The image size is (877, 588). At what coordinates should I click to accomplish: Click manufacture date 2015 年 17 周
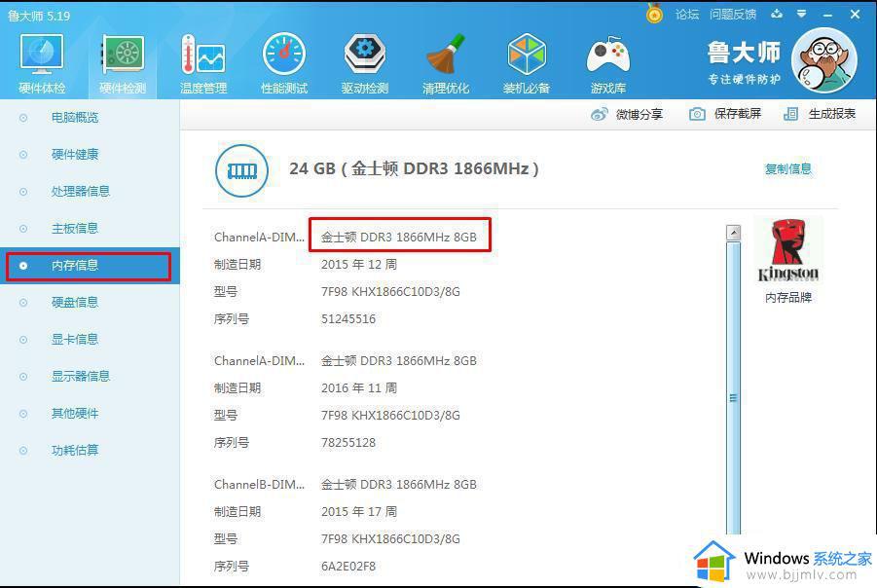point(359,511)
